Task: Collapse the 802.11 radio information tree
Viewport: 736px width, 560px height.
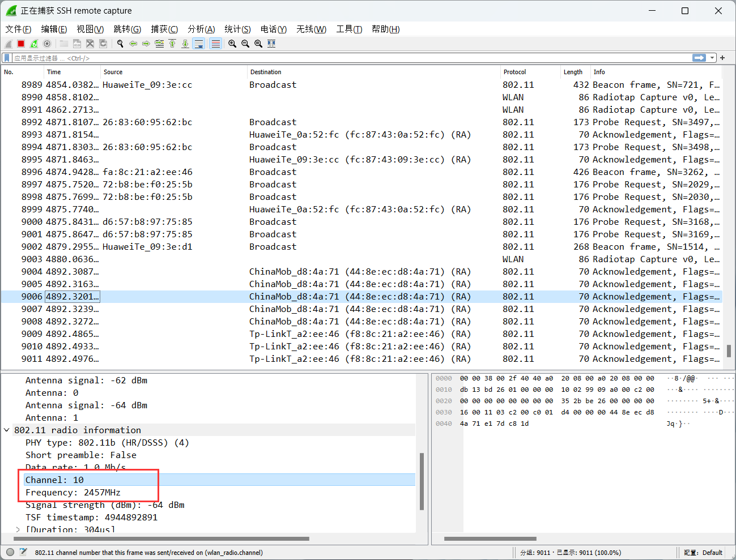Action: [6, 430]
